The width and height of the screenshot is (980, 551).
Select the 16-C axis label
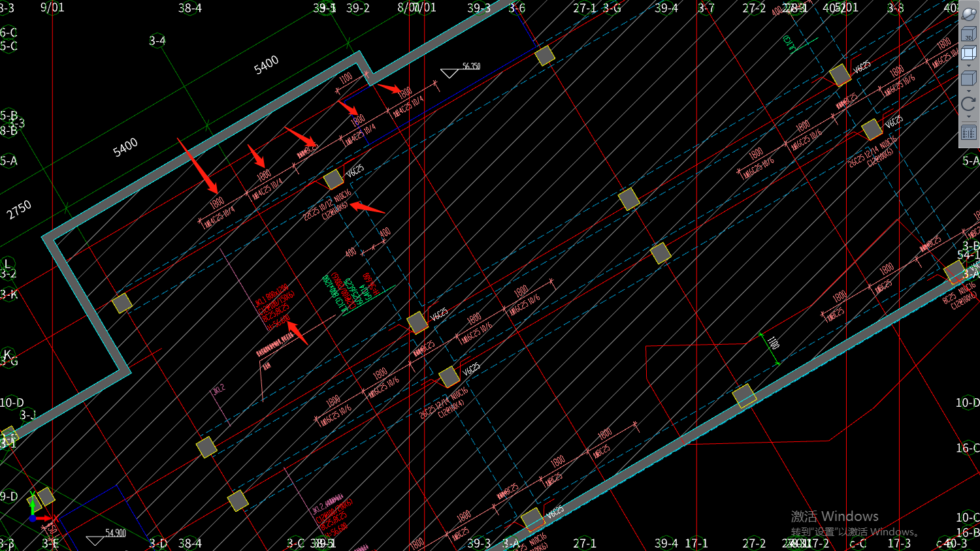coord(968,448)
